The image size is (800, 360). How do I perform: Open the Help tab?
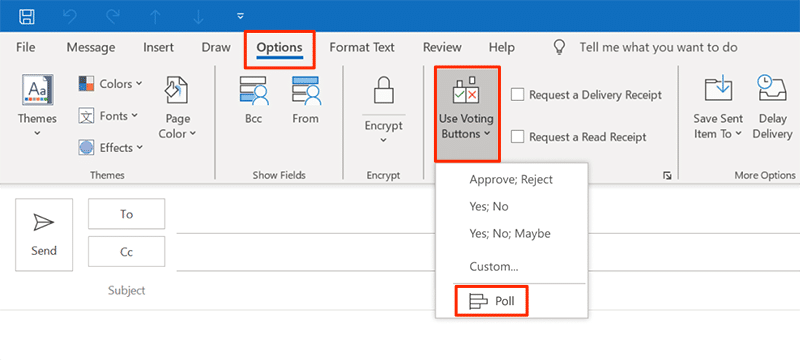pos(502,47)
